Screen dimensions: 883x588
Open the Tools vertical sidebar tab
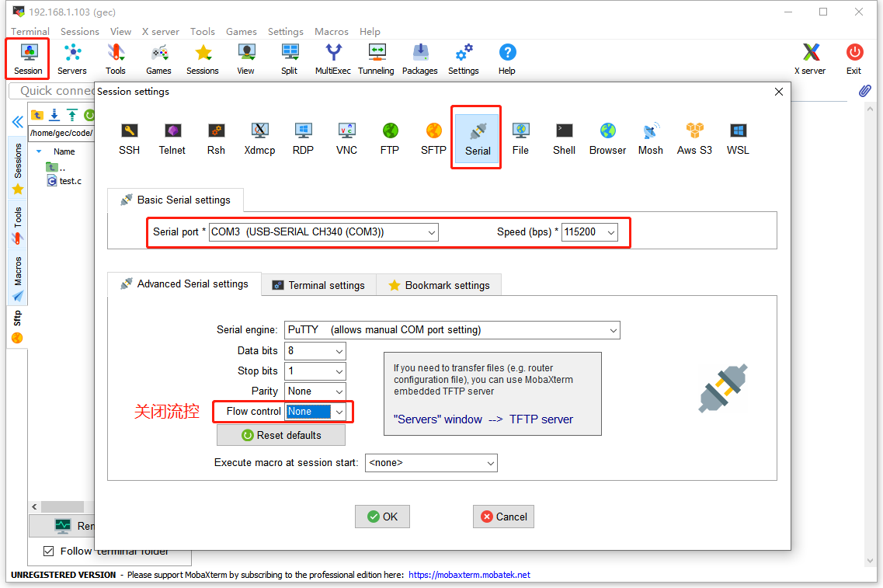[17, 224]
